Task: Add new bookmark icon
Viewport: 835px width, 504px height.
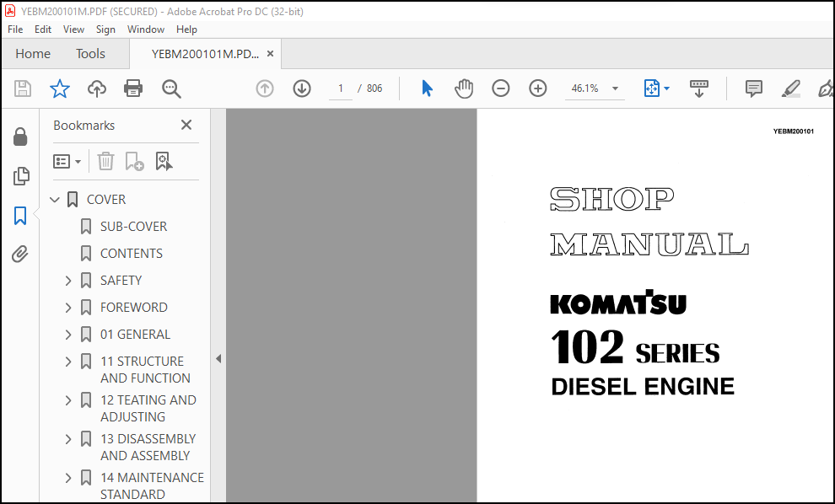Action: tap(134, 161)
